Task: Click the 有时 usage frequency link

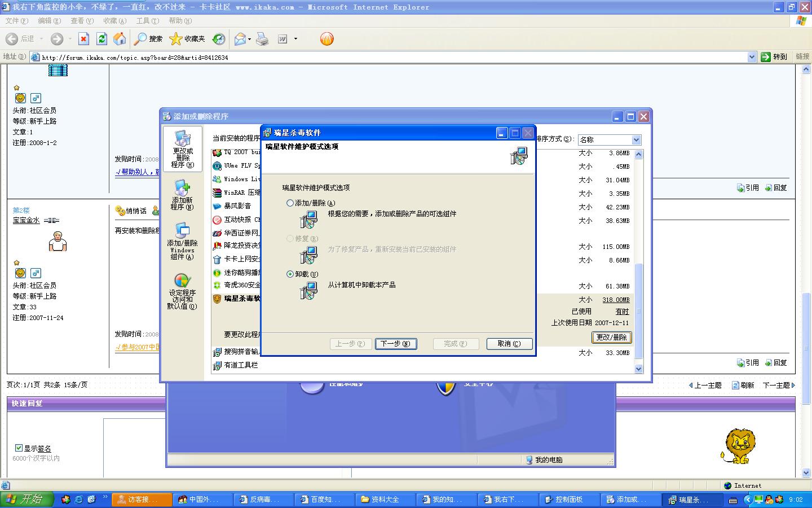Action: click(x=622, y=312)
